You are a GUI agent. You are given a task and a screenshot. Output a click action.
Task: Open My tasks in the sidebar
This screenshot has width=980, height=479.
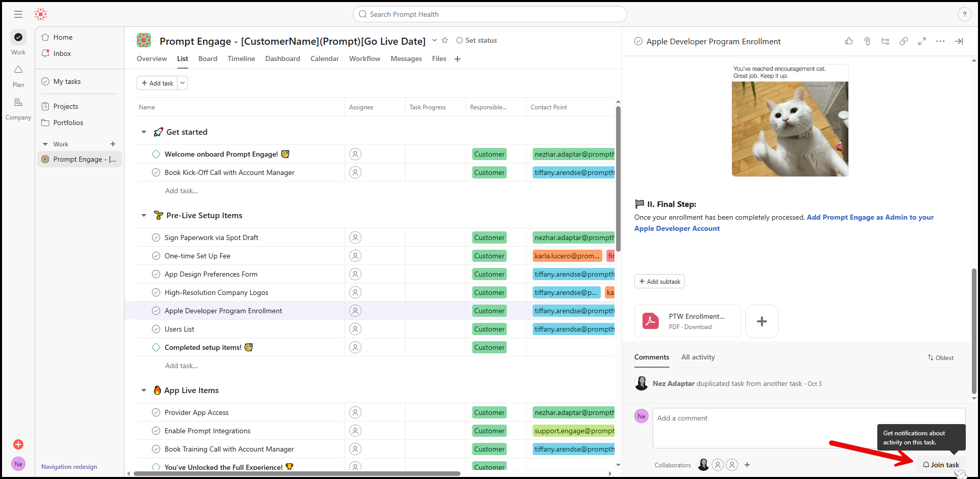point(67,81)
